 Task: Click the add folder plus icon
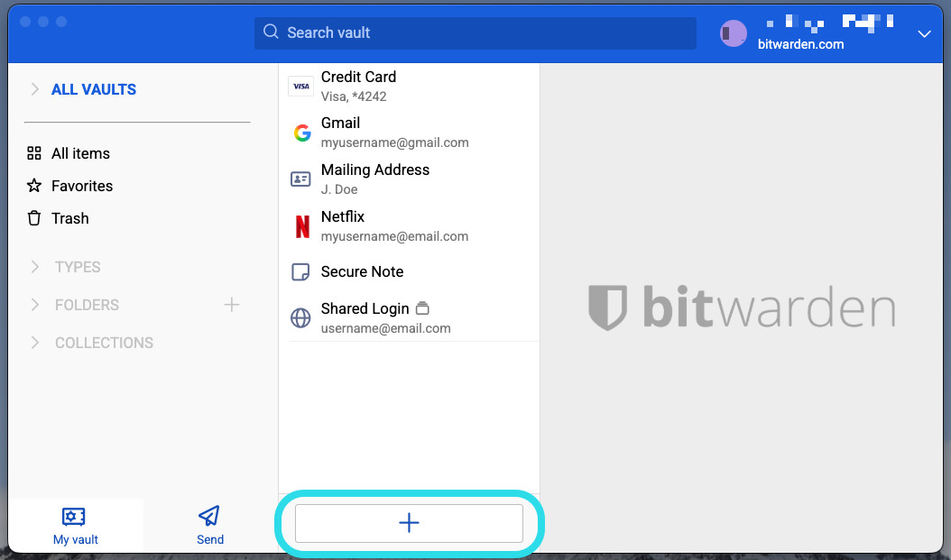tap(232, 305)
